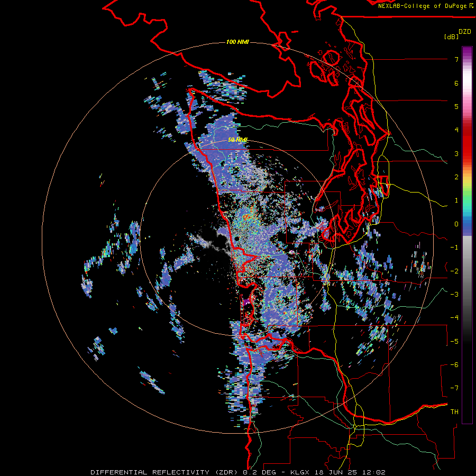
Task: Click the -7 dB value on color scale
Action: tap(454, 388)
